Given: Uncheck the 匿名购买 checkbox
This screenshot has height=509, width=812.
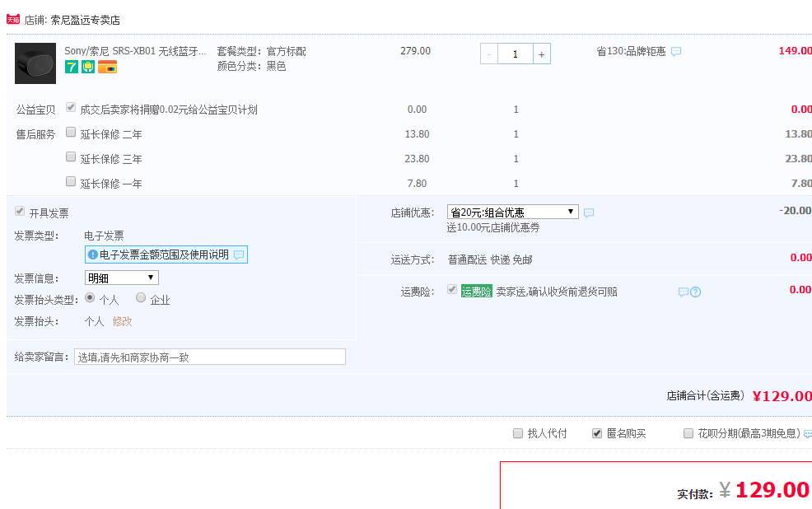Looking at the screenshot, I should click(597, 433).
